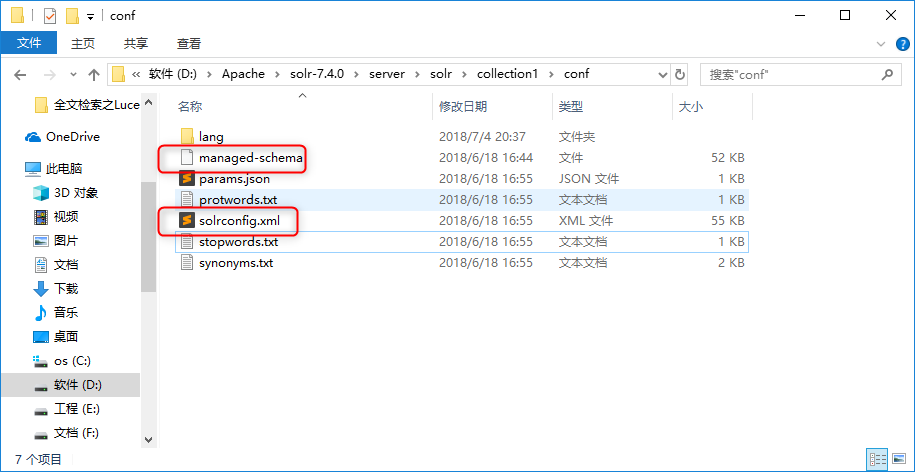Go back with the left arrow
This screenshot has height=472, width=915.
pyautogui.click(x=20, y=75)
